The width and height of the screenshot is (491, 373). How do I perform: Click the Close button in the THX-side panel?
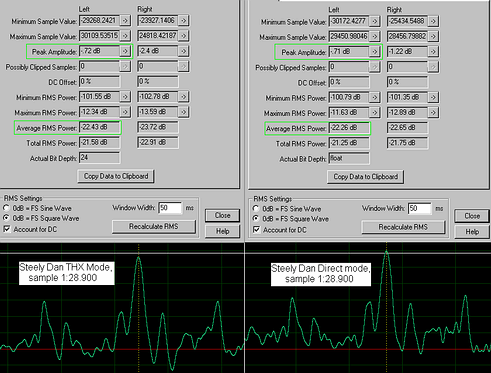pyautogui.click(x=222, y=215)
